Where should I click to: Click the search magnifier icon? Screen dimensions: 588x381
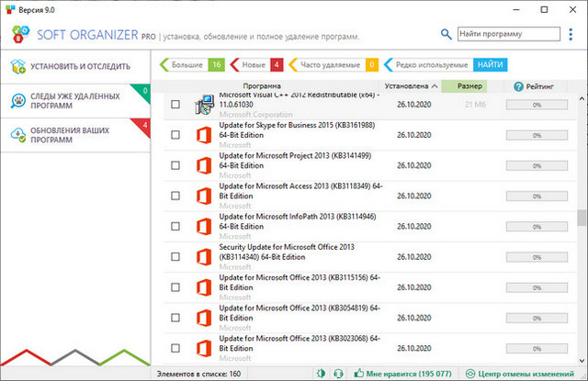tap(447, 34)
